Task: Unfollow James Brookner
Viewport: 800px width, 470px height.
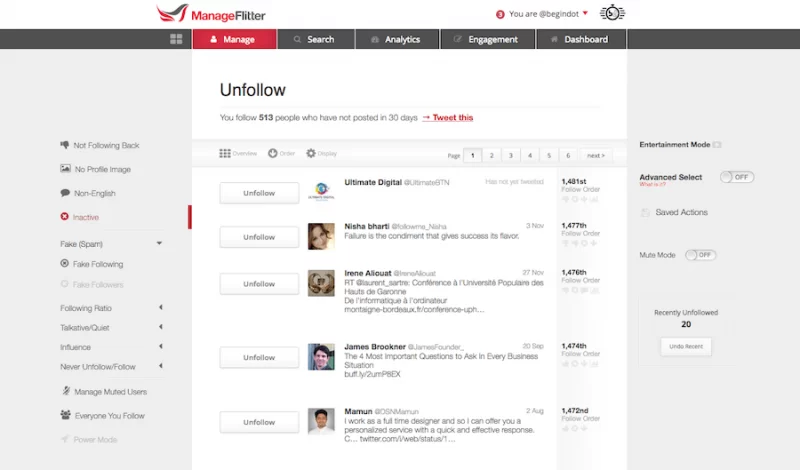Action: click(x=259, y=357)
